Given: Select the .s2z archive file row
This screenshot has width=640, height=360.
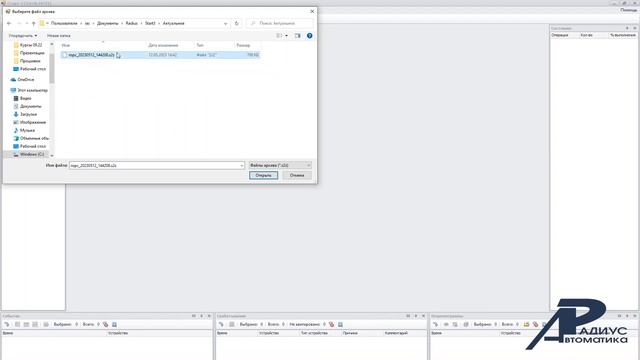Looking at the screenshot, I should coord(160,55).
